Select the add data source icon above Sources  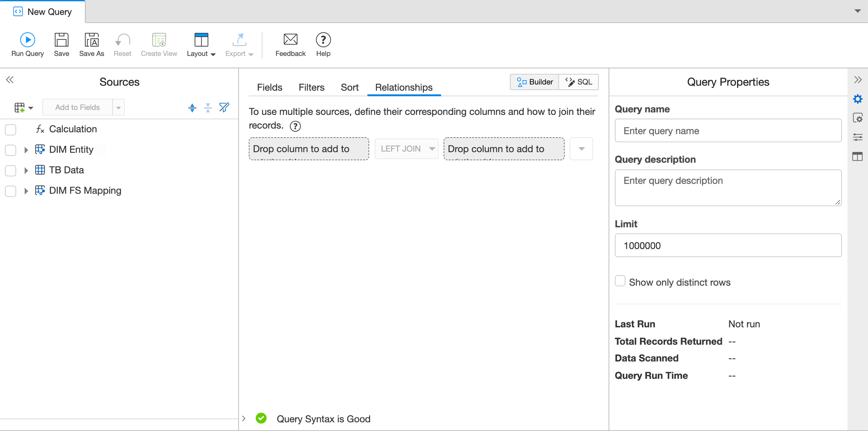coord(20,107)
